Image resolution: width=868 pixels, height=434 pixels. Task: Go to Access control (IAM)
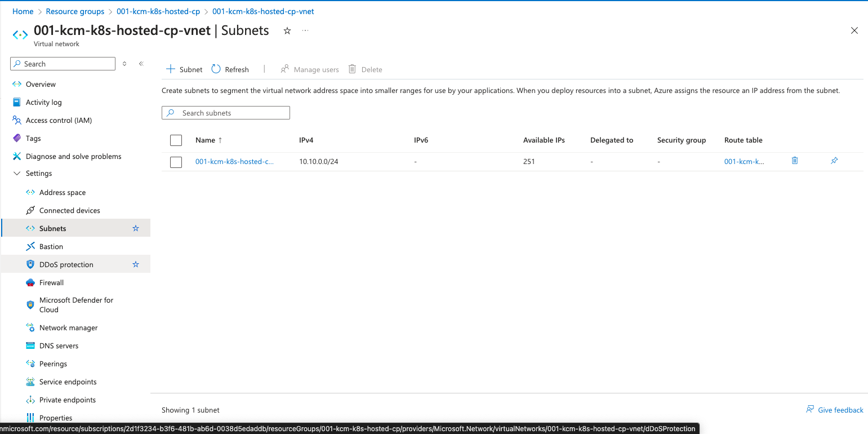pos(59,120)
